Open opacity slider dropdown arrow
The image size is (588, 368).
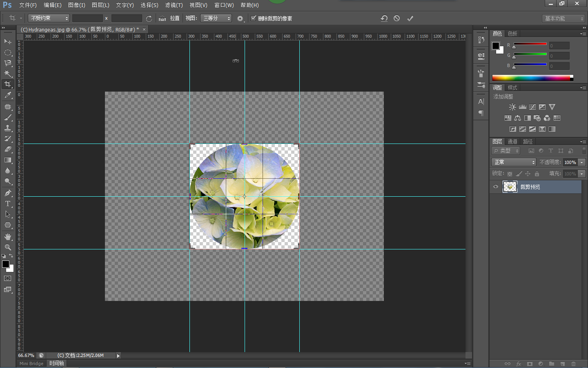click(582, 162)
